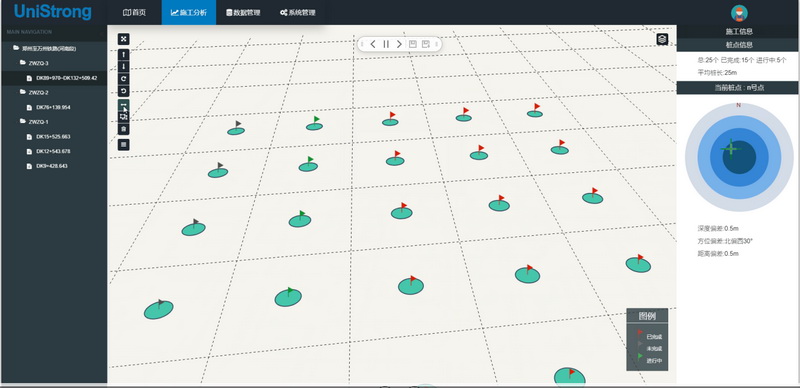Screen dimensions: 800x388
Task: Click the up arrow view tool
Action: pyautogui.click(x=123, y=55)
